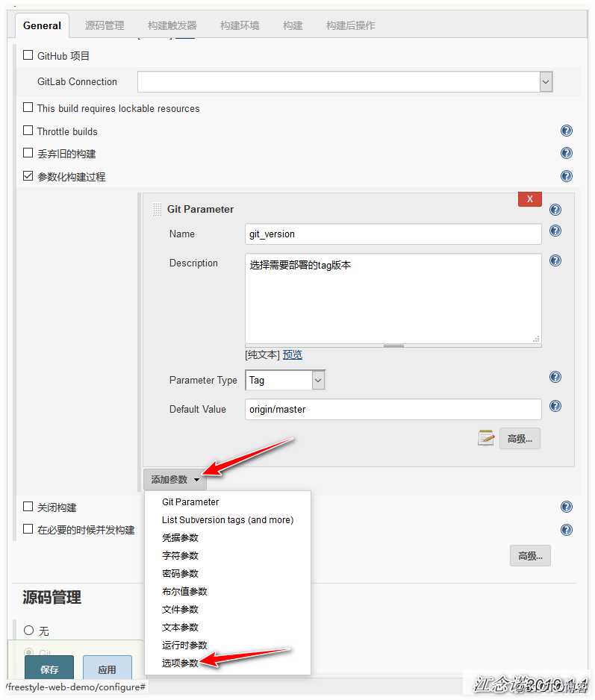The image size is (595, 700).
Task: Enable 丢弃旧的构建 checkbox
Action: click(28, 153)
